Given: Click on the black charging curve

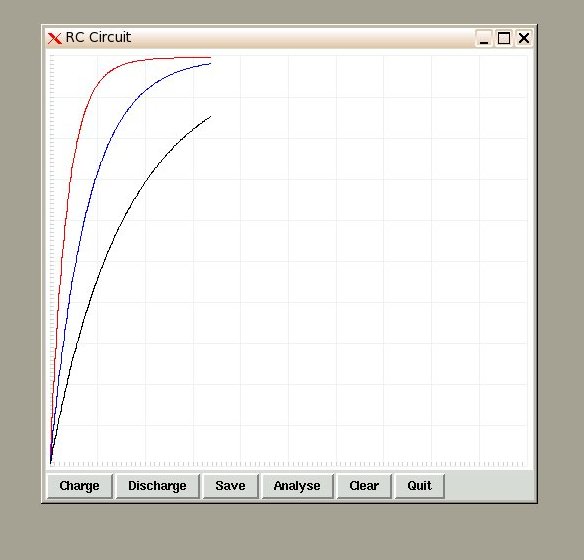Looking at the screenshot, I should (123, 223).
